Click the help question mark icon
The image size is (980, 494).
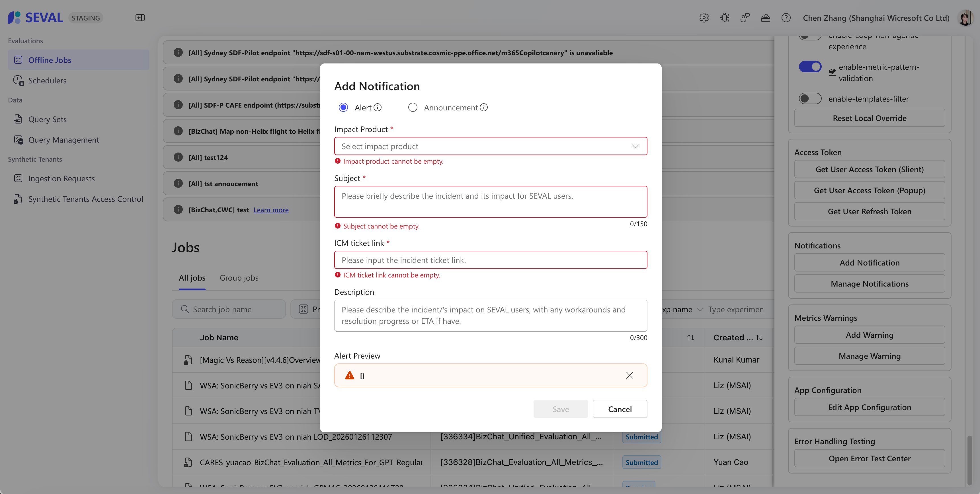786,18
